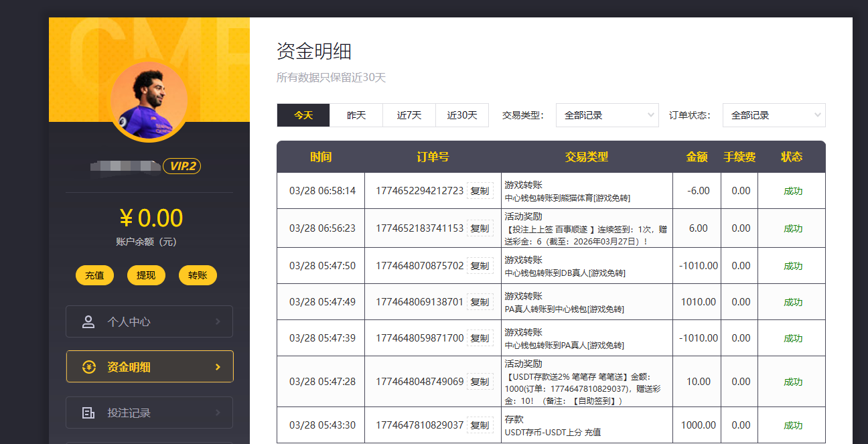Expand 投注记录 chevron arrow

pos(218,413)
